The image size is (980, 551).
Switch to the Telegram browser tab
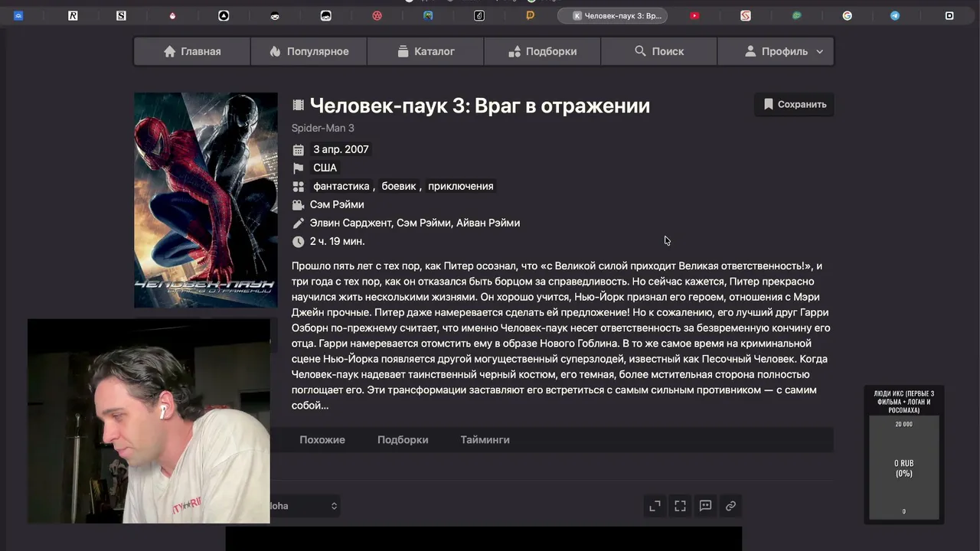(895, 15)
